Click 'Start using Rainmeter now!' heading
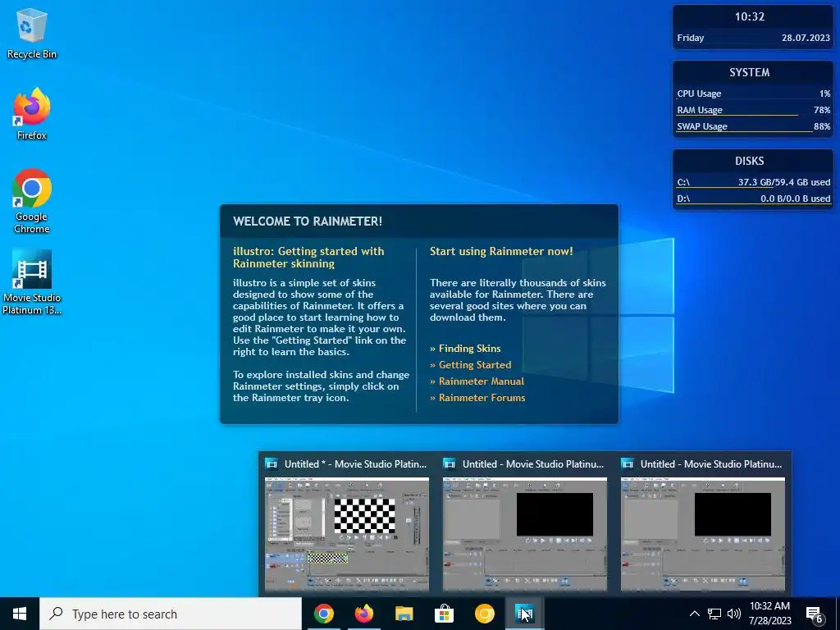 (x=501, y=251)
